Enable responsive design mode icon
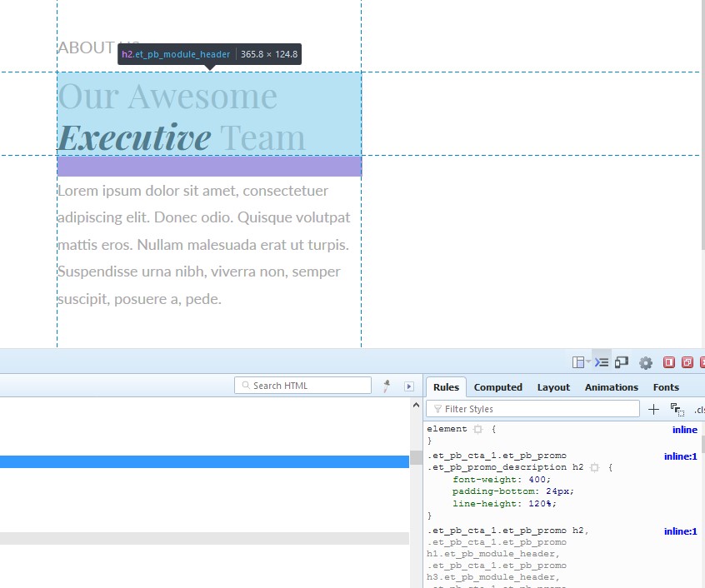Screen dimensions: 705x588 click(622, 362)
